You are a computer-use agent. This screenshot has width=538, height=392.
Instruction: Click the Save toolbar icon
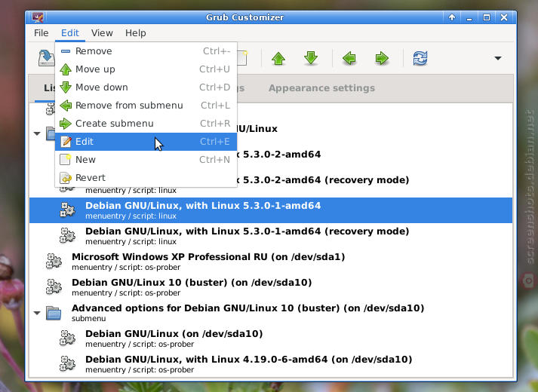tap(46, 58)
